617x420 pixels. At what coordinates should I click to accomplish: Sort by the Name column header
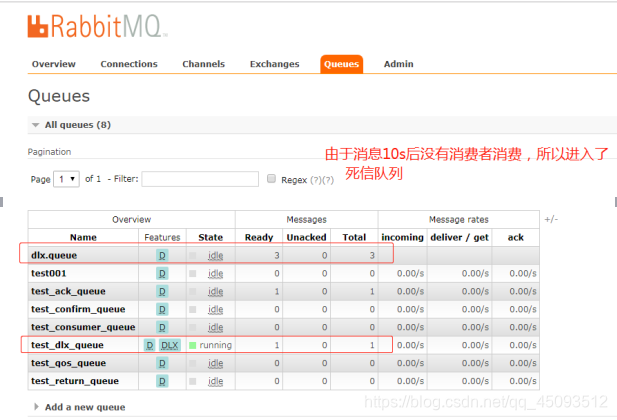point(83,237)
